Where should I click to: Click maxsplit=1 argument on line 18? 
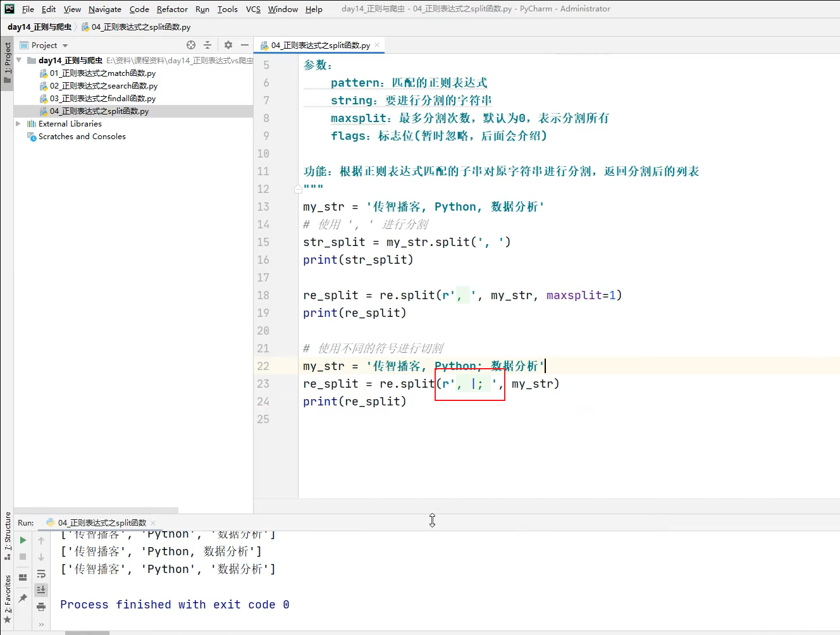click(x=581, y=295)
